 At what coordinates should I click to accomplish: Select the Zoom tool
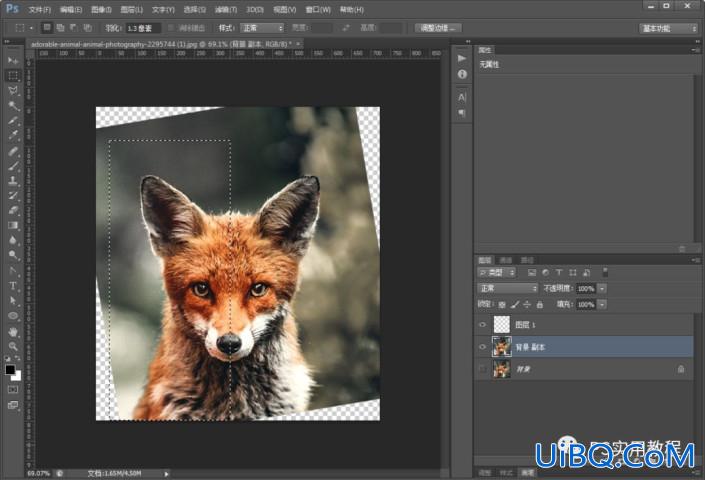[13, 346]
